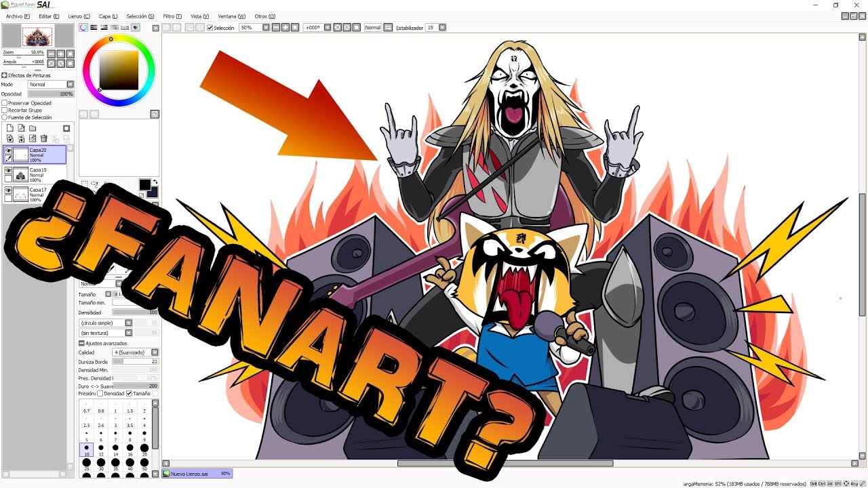The width and height of the screenshot is (868, 488).
Task: Delete the selected layer trash icon
Action: pos(43,138)
